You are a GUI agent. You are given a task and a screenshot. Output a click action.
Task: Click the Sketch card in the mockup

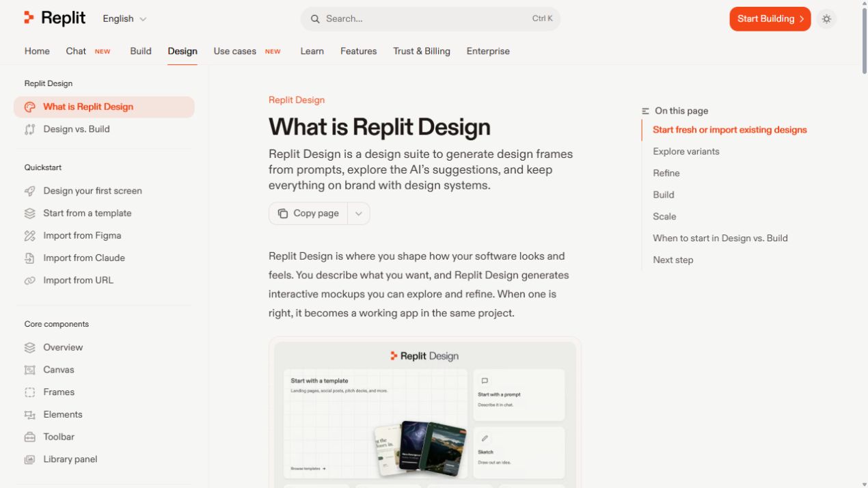click(519, 452)
